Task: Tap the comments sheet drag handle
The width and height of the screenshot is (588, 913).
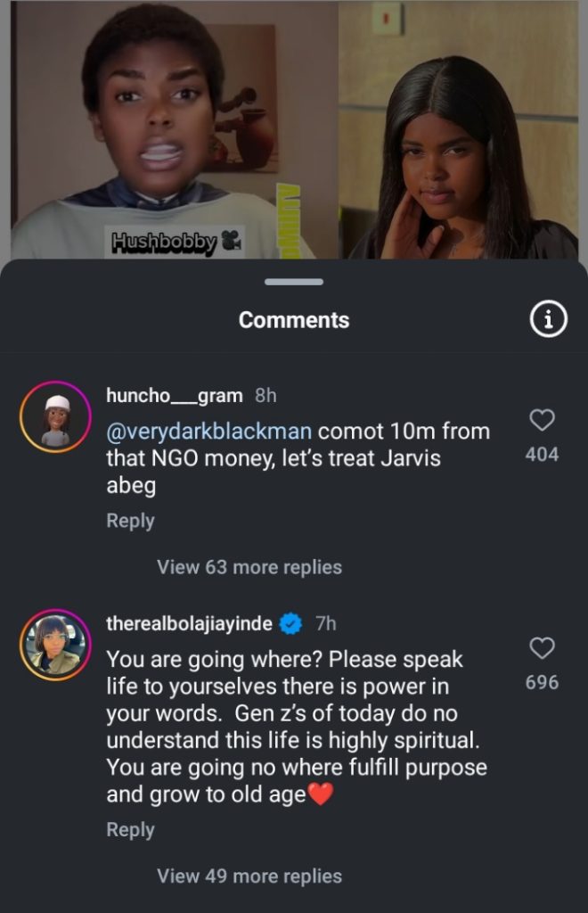Action: [294, 282]
